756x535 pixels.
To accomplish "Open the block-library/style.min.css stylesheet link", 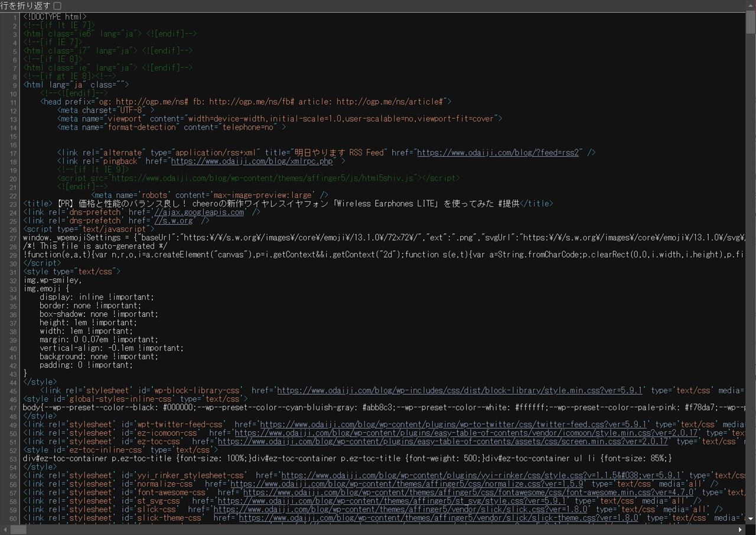I will (461, 390).
